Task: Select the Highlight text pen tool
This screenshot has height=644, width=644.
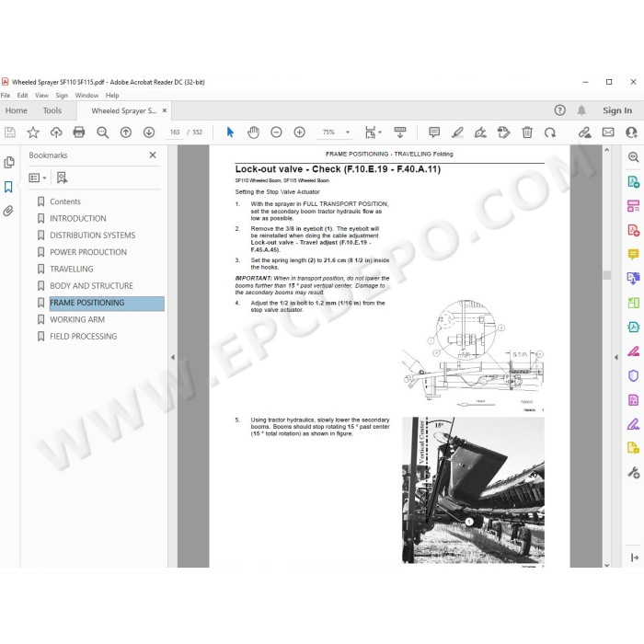Action: pos(457,132)
